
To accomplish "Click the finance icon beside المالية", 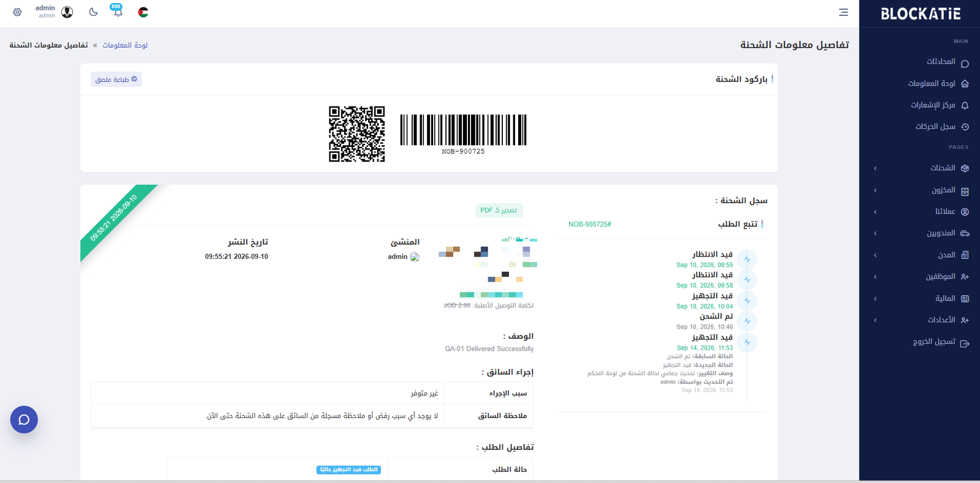I will click(x=965, y=299).
